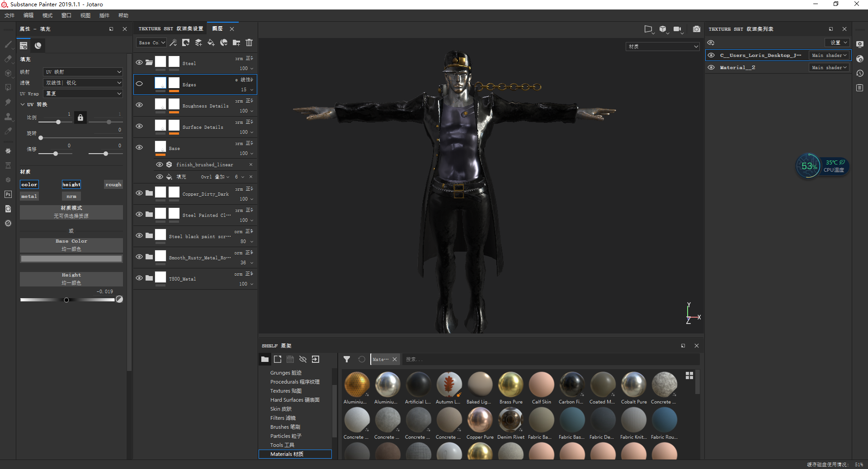Take a viewport screenshot with camera icon
This screenshot has height=469, width=868.
(x=697, y=29)
